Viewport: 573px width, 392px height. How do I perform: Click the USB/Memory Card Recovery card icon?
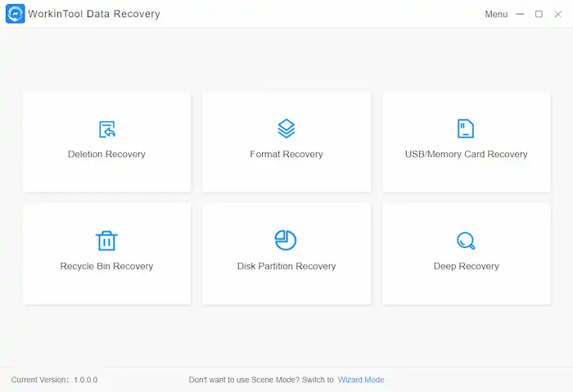pyautogui.click(x=466, y=128)
